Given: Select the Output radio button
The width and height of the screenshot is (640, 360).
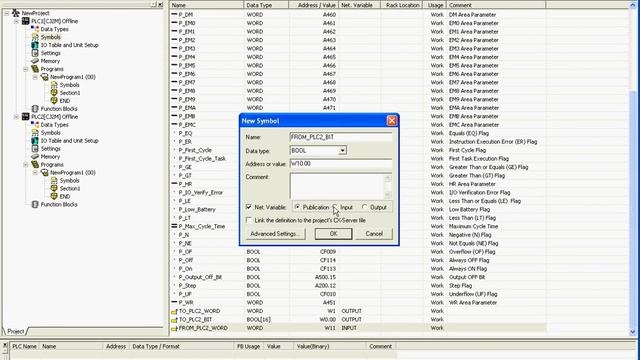Looking at the screenshot, I should 364,207.
